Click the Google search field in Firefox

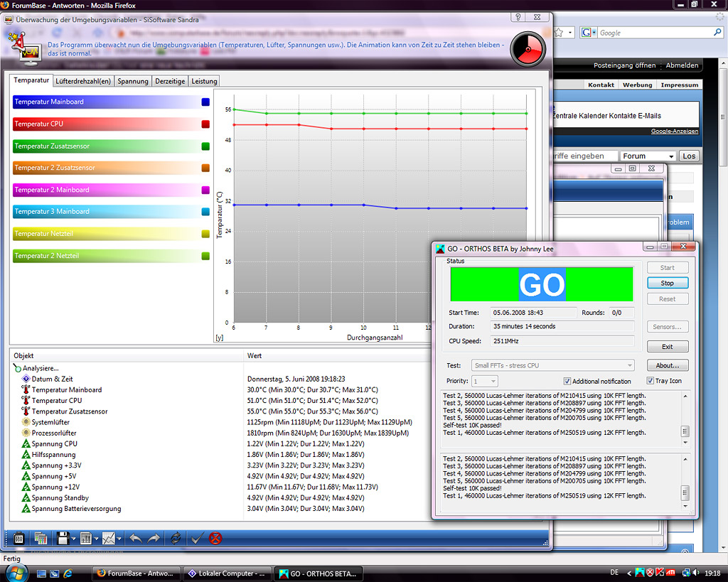point(655,33)
